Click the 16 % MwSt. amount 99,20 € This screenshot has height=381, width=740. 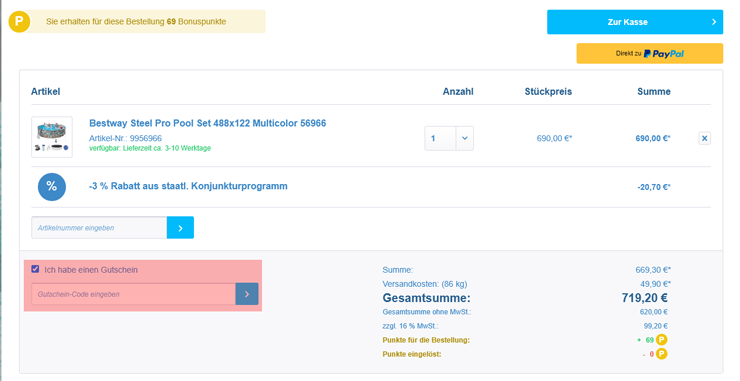tap(656, 326)
